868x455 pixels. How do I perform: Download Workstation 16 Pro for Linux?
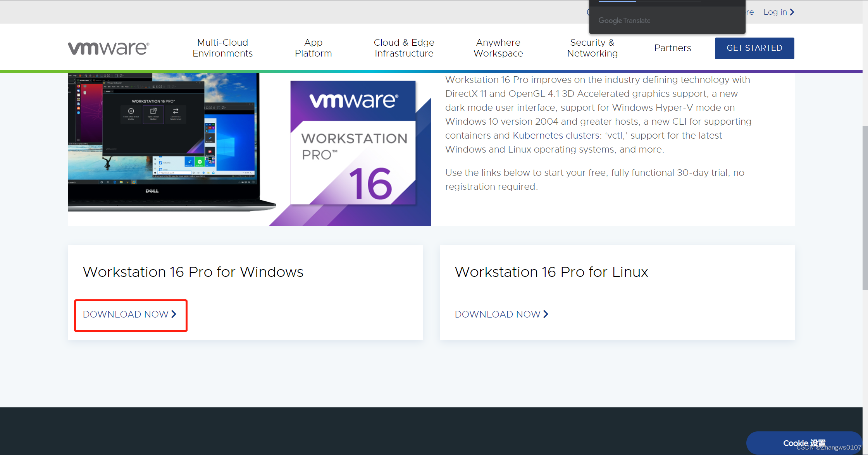[x=498, y=314]
